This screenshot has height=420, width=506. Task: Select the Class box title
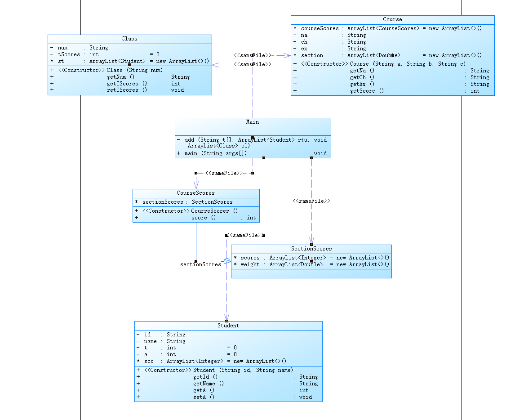(129, 39)
